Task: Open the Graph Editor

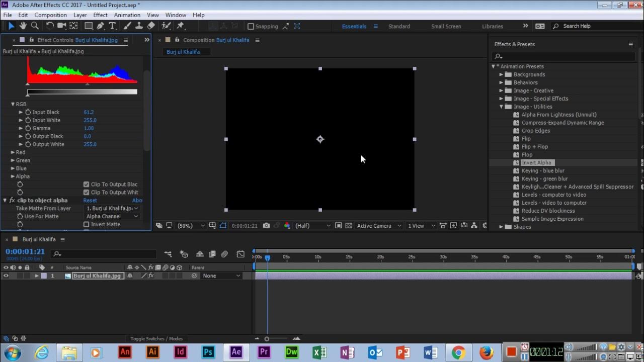Action: pos(240,254)
